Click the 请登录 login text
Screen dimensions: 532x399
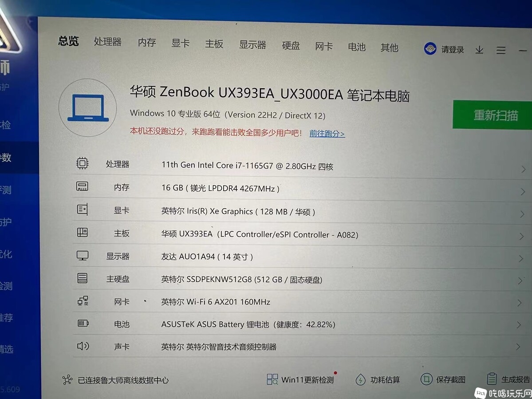click(x=453, y=50)
